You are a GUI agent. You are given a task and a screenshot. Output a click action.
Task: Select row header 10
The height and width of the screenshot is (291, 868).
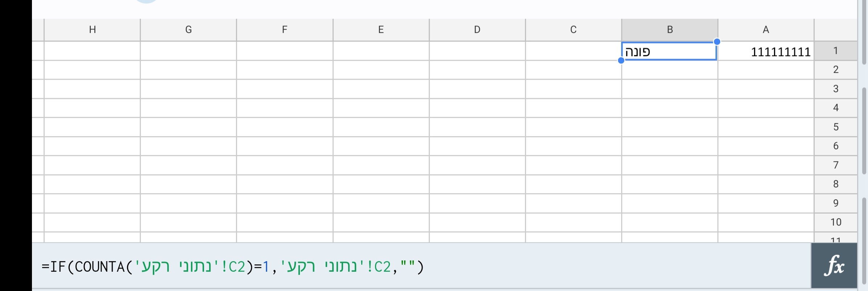[836, 222]
